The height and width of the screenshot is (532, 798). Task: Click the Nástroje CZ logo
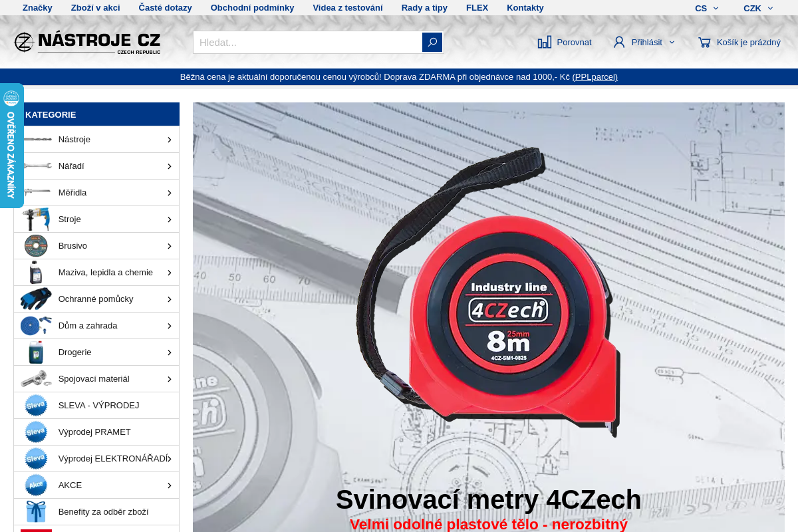click(x=86, y=42)
